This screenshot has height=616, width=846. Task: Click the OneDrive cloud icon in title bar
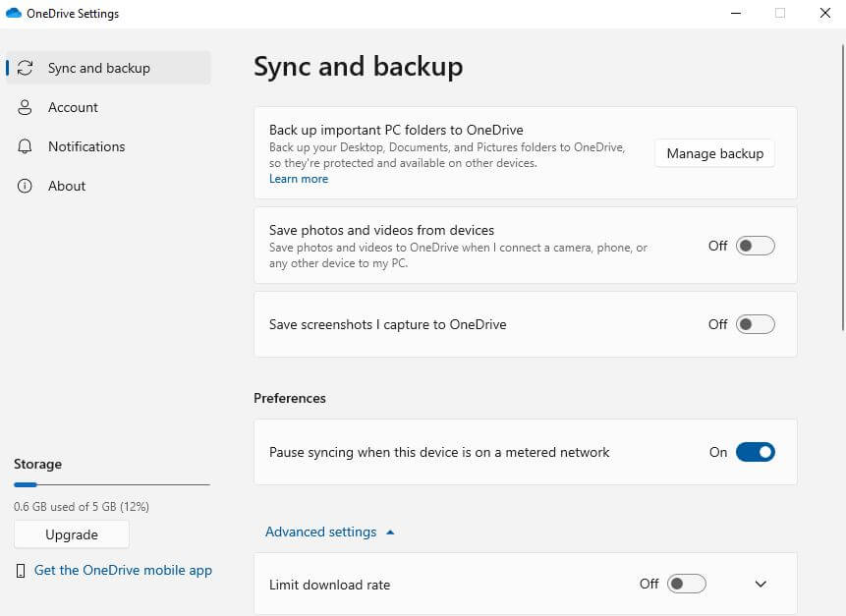click(x=14, y=14)
